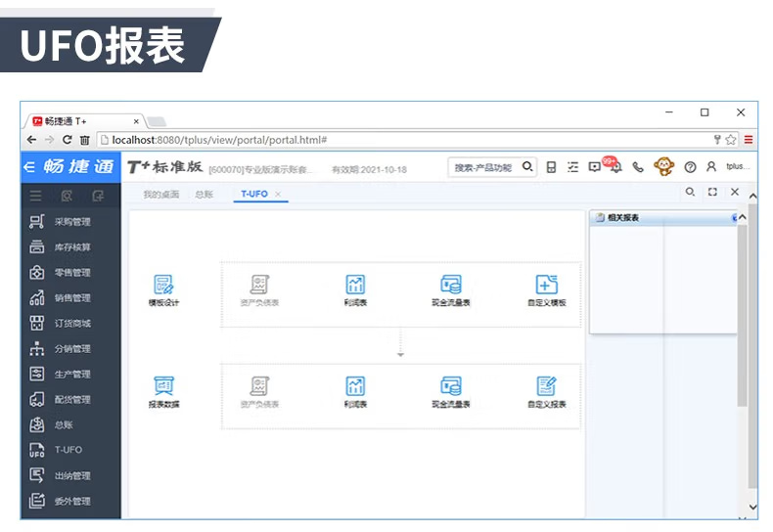Open 分销管理 module
This screenshot has height=532, width=773.
click(60, 349)
